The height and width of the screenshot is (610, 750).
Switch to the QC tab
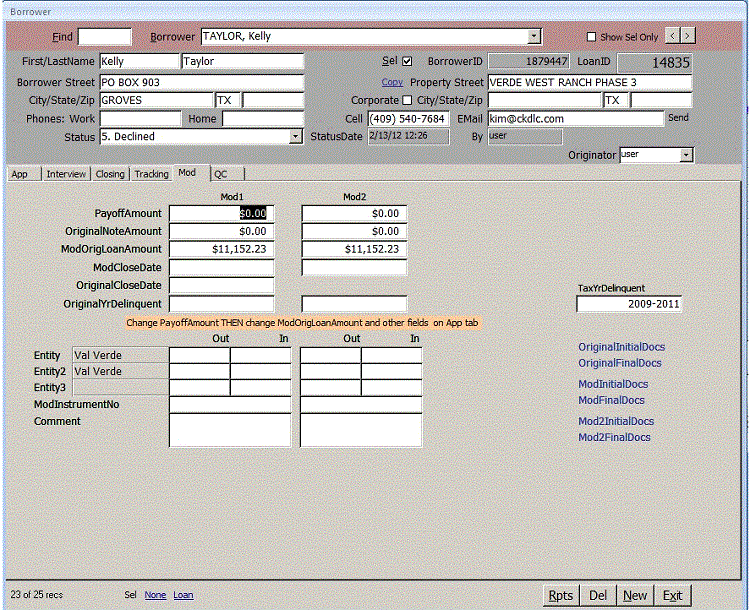pyautogui.click(x=221, y=174)
